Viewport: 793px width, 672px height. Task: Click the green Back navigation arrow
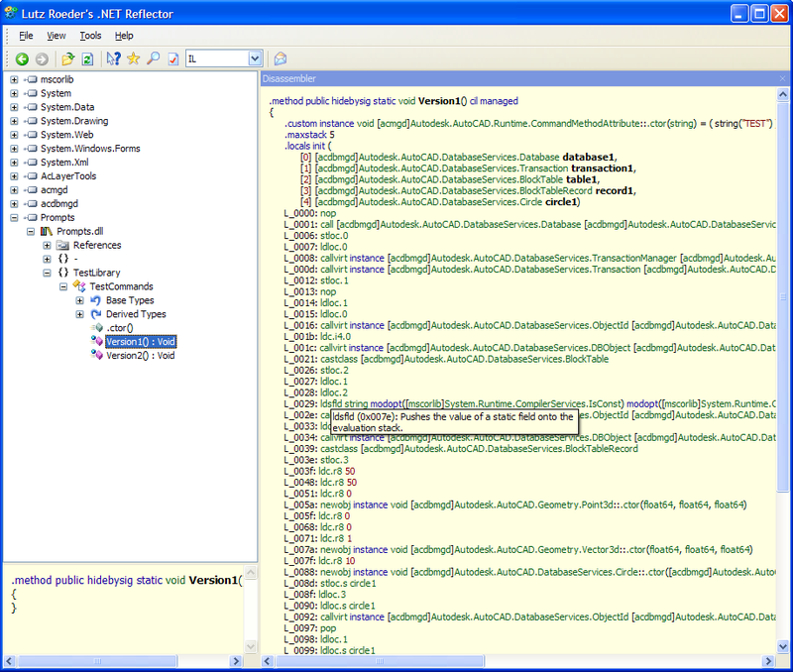(x=21, y=59)
